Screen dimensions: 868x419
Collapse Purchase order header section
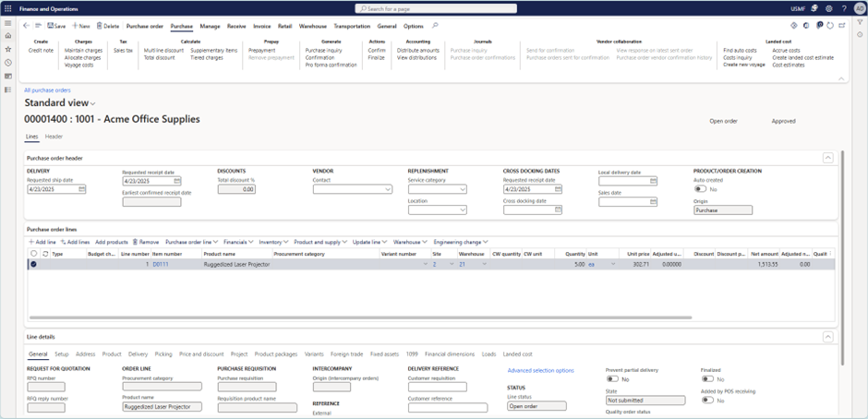point(827,159)
